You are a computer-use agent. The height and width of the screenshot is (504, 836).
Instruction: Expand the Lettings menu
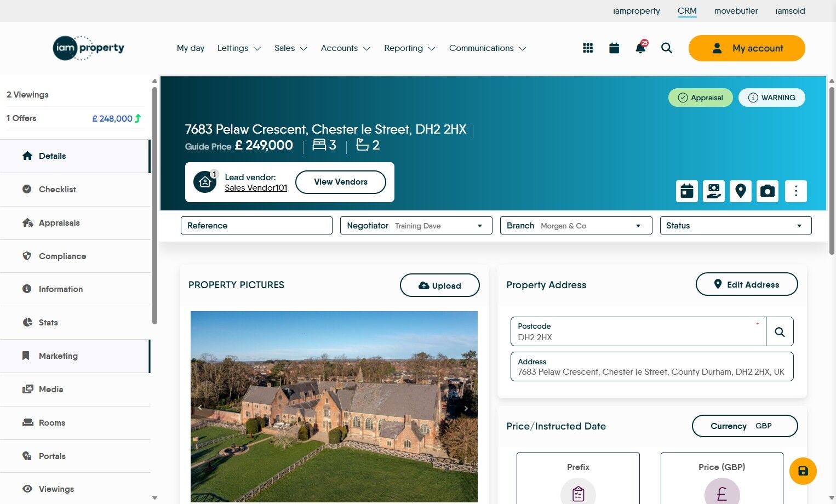[x=239, y=48]
